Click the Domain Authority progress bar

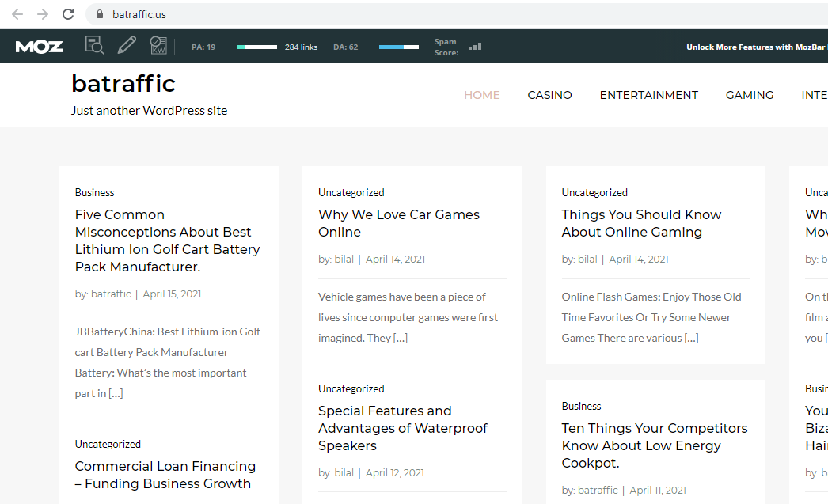(399, 47)
